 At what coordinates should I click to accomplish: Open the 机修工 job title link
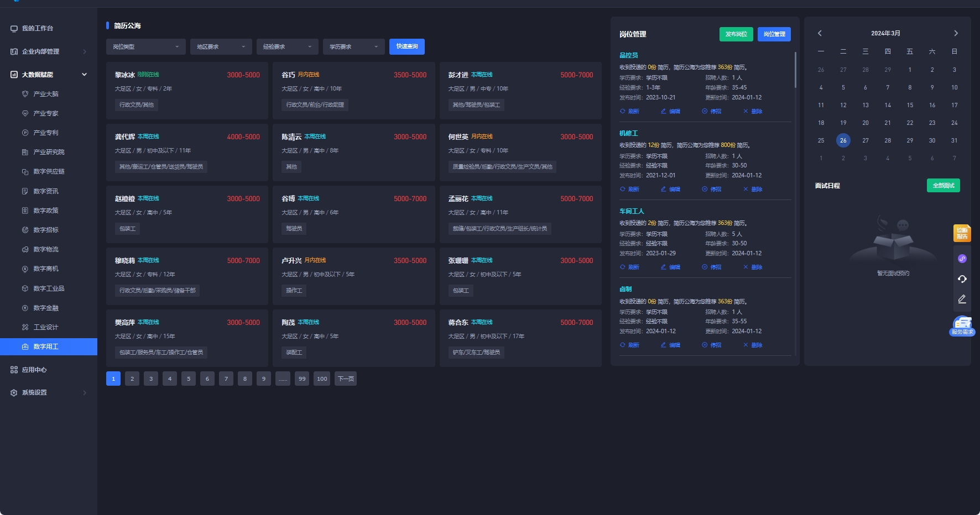point(629,133)
